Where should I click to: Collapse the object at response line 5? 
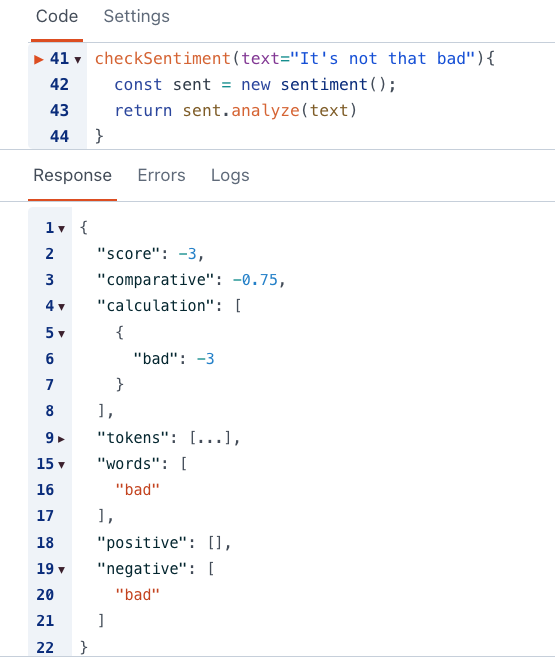click(x=62, y=334)
